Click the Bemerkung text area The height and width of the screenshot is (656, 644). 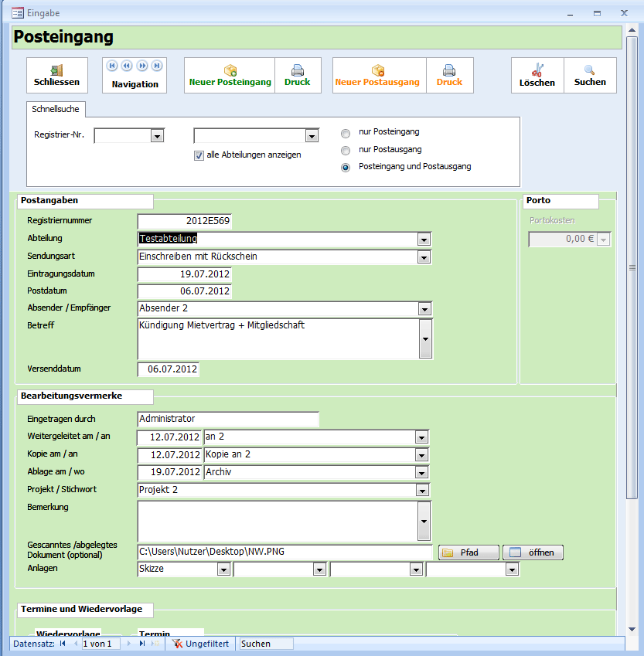pyautogui.click(x=278, y=522)
